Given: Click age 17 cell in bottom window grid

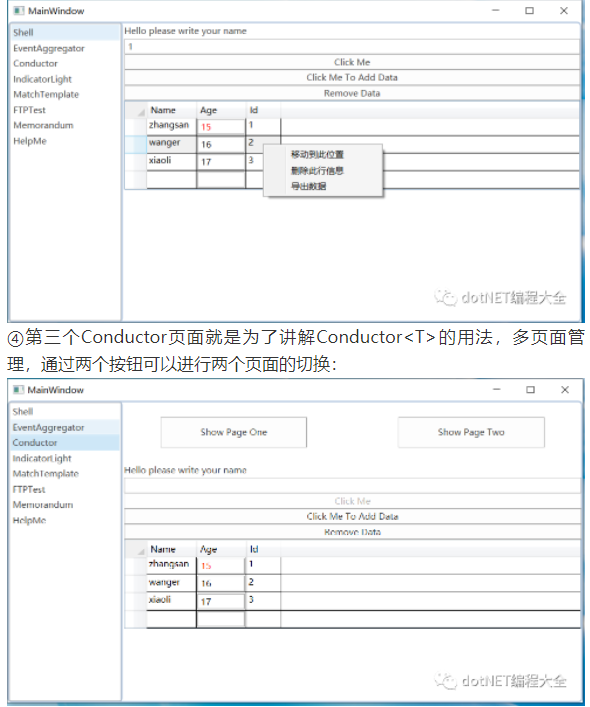Looking at the screenshot, I should tap(221, 601).
